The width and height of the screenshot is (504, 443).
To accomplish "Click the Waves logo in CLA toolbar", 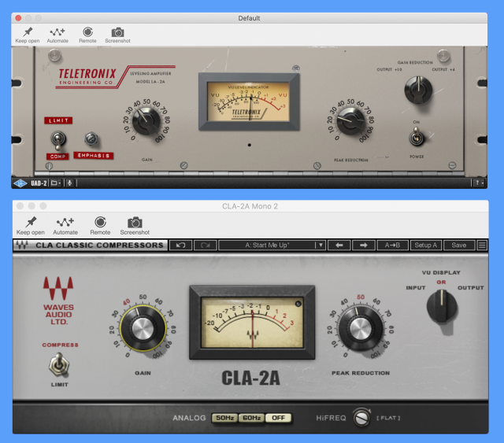I will pyautogui.click(x=22, y=245).
